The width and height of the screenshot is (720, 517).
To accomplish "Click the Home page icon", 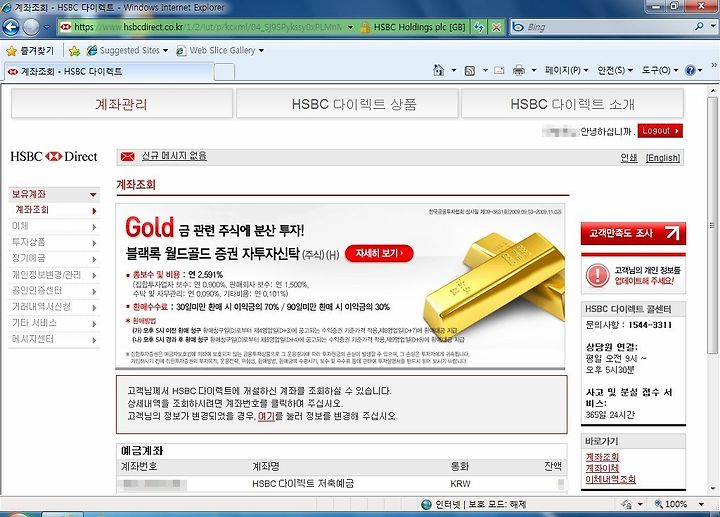I will [x=439, y=70].
